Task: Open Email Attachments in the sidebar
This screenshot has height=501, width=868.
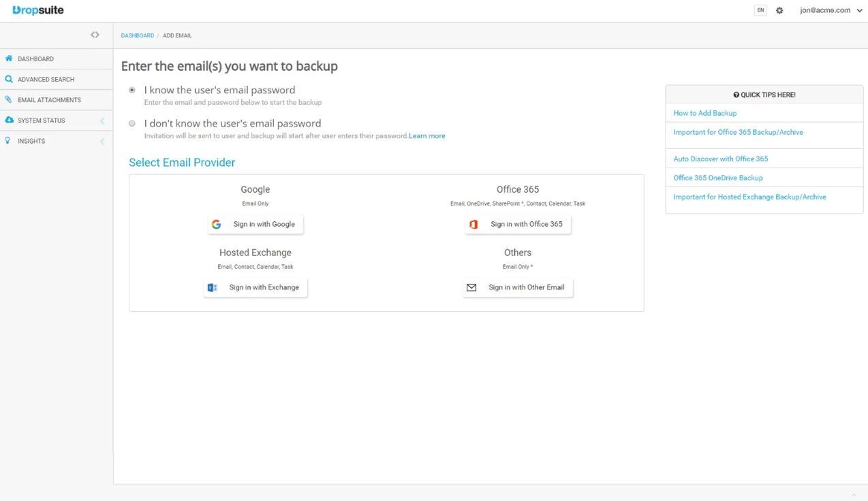Action: (57, 99)
